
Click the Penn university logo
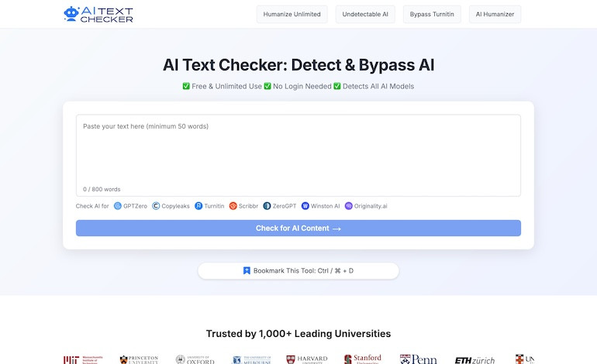(x=419, y=359)
